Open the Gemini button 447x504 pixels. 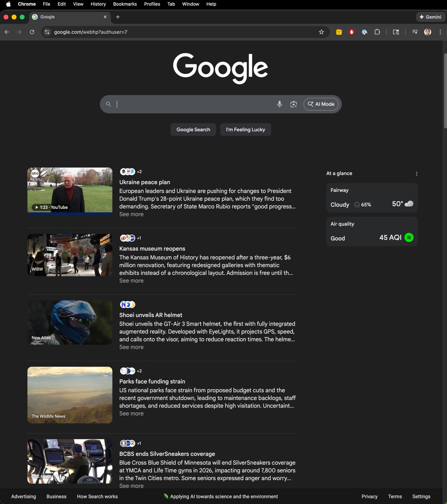coord(430,17)
